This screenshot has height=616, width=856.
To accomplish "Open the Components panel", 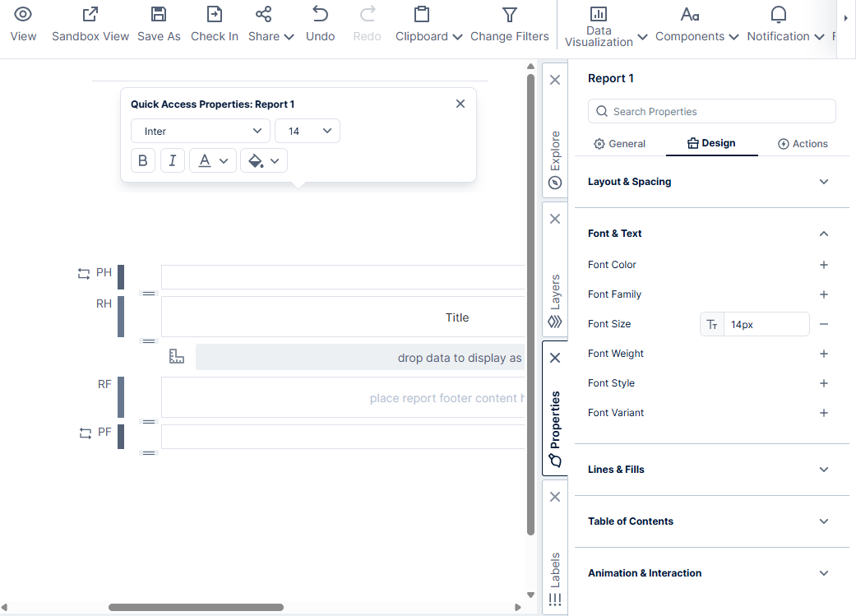I will tap(692, 25).
